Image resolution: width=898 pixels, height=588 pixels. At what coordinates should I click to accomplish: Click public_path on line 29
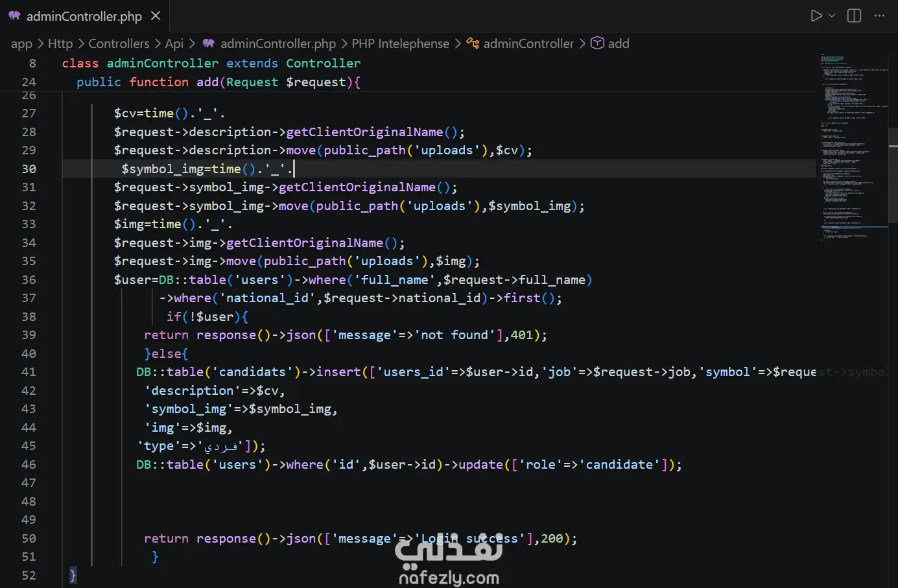[x=364, y=150]
